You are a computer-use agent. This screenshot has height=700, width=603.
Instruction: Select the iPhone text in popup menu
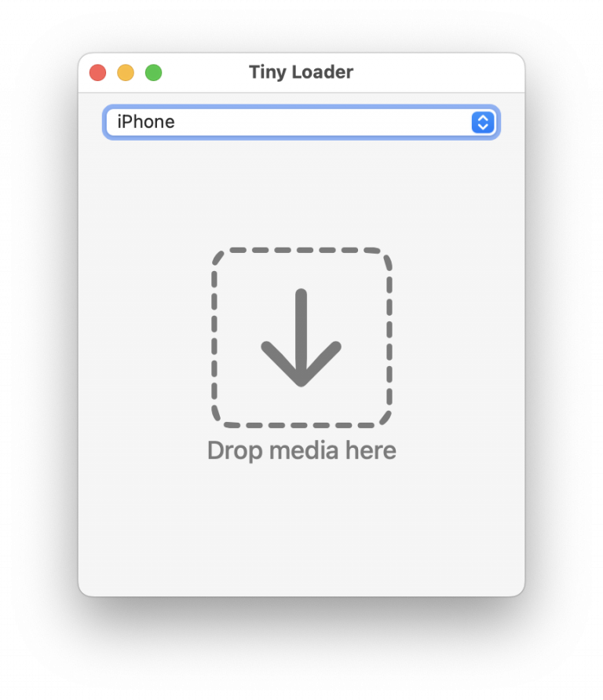point(145,122)
